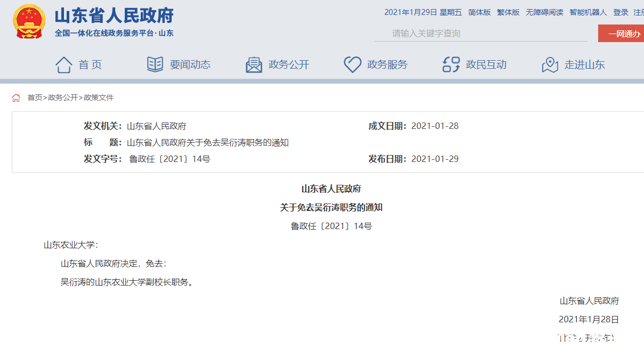The width and height of the screenshot is (644, 350).
Task: Click 首页 breadcrumb link
Action: [x=35, y=97]
